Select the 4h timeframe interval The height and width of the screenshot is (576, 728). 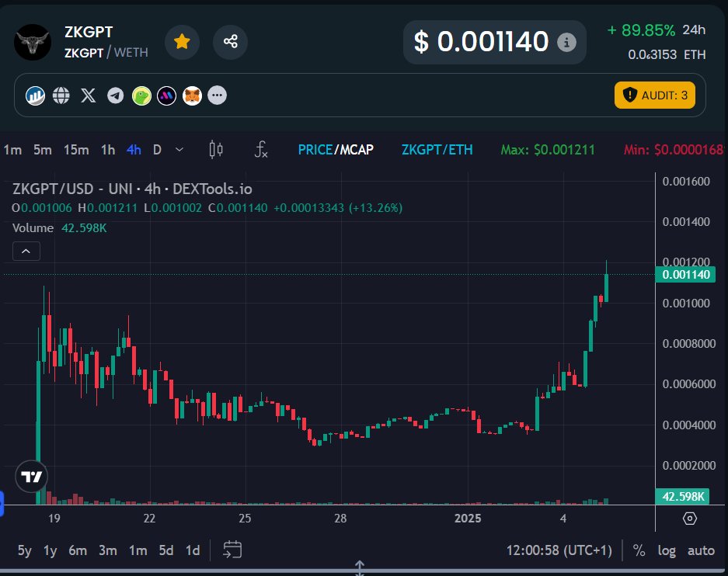coord(134,150)
